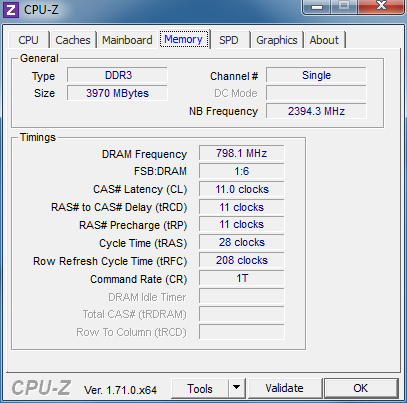This screenshot has width=407, height=403.
Task: Click the empty Total CAS# (tRDRAM) field
Action: 242,314
